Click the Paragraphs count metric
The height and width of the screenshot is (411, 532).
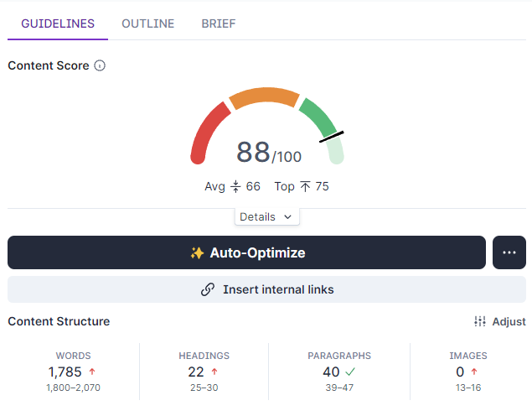330,371
